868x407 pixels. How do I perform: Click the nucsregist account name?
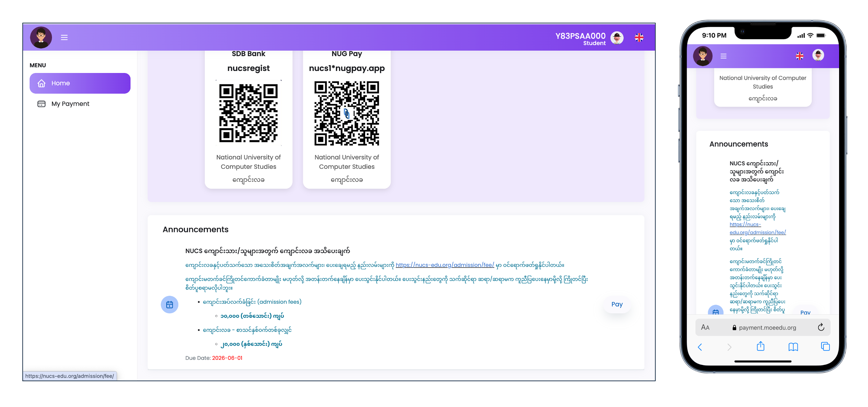(x=248, y=68)
